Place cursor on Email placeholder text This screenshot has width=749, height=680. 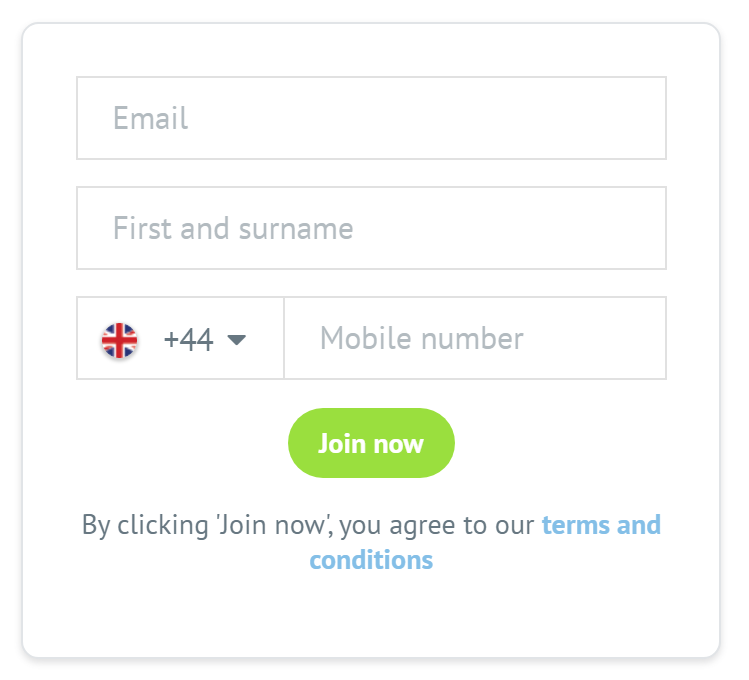coord(150,118)
